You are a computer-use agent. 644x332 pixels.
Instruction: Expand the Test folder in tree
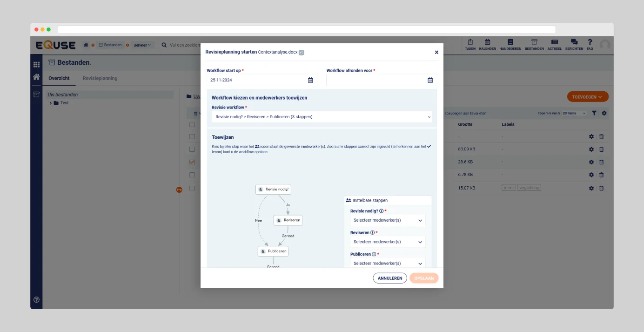pyautogui.click(x=51, y=103)
